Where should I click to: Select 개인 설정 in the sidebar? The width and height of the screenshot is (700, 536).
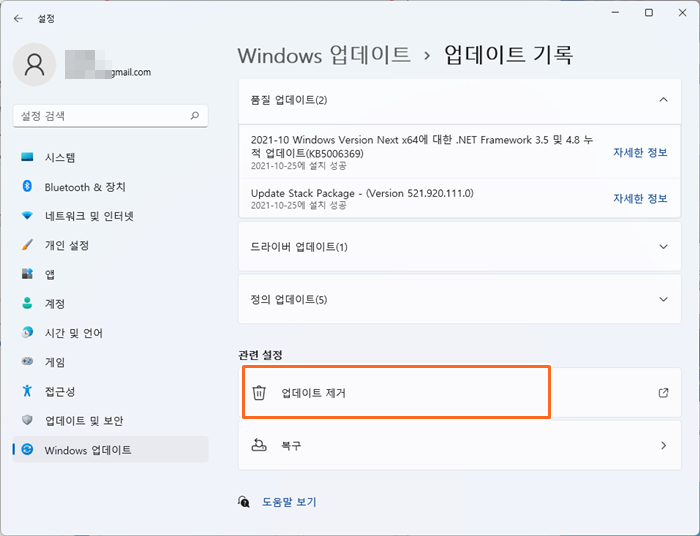click(110, 245)
